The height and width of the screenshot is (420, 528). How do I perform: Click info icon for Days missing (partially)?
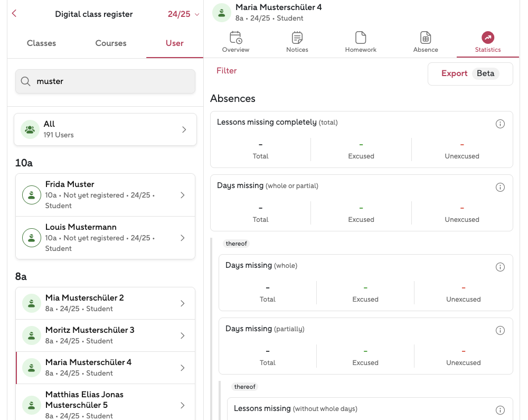[500, 330]
